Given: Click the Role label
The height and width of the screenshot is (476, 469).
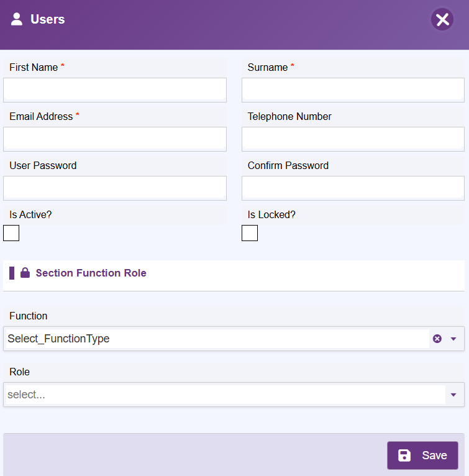Looking at the screenshot, I should click(19, 372).
